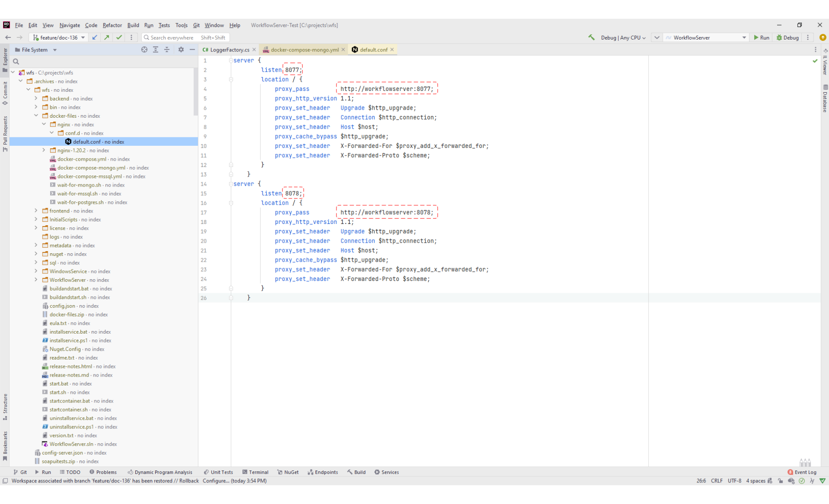This screenshot has width=829, height=504.
Task: Click the 4 spaces indent indicator
Action: click(756, 481)
